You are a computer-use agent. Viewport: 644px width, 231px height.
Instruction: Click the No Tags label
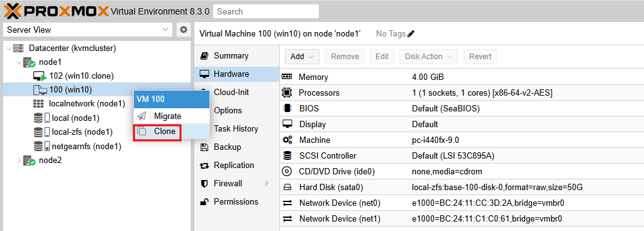pos(391,34)
